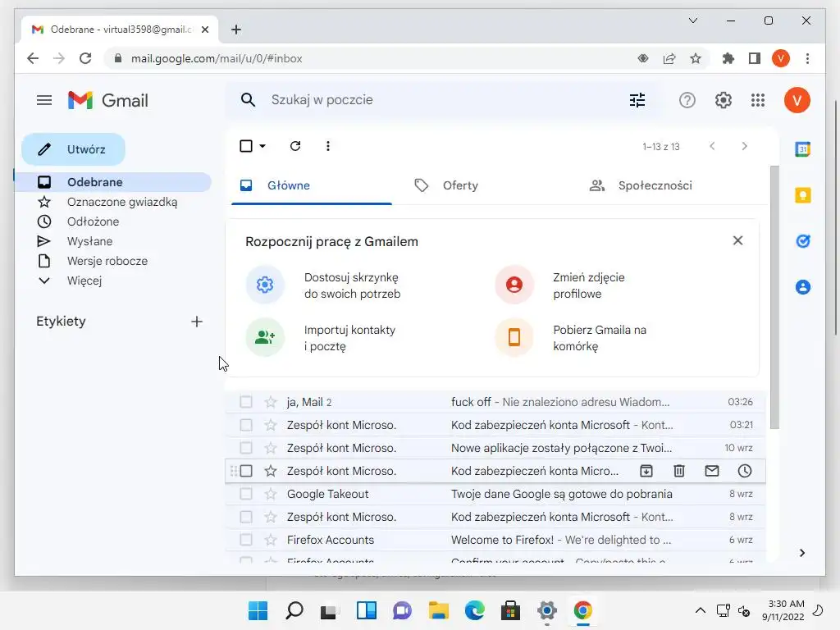Open Google Keep side panel
The image size is (840, 630).
coord(802,195)
